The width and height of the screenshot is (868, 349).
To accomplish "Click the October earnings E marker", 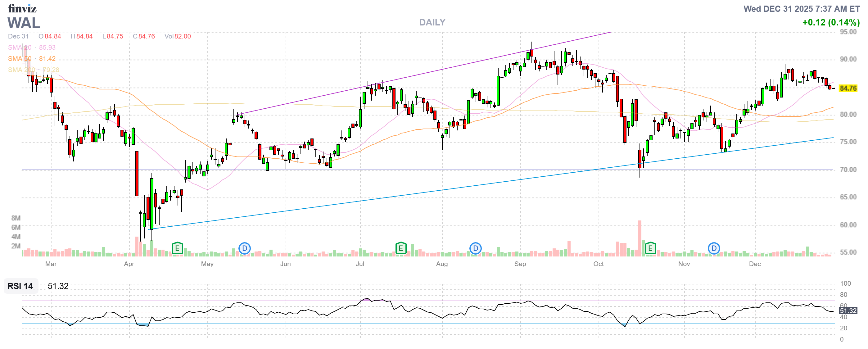I will 650,249.
